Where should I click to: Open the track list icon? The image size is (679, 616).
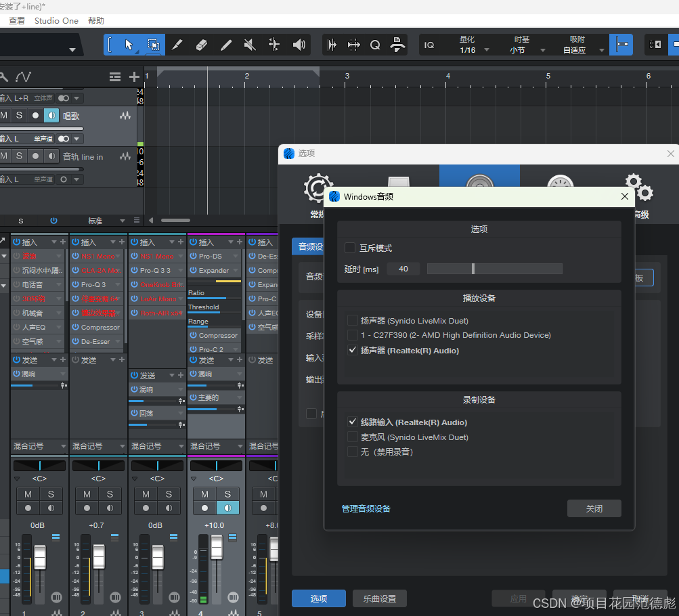[x=115, y=77]
